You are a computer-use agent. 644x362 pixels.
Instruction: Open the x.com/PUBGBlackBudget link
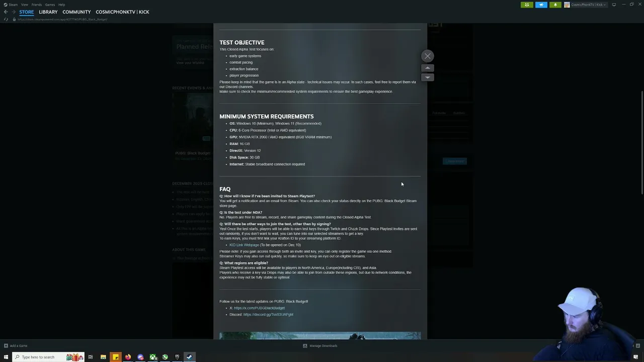(x=259, y=308)
